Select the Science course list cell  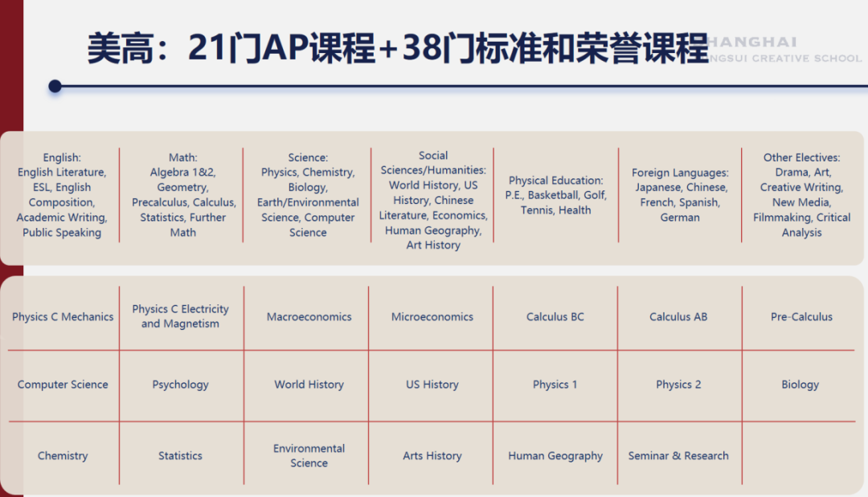tap(308, 195)
